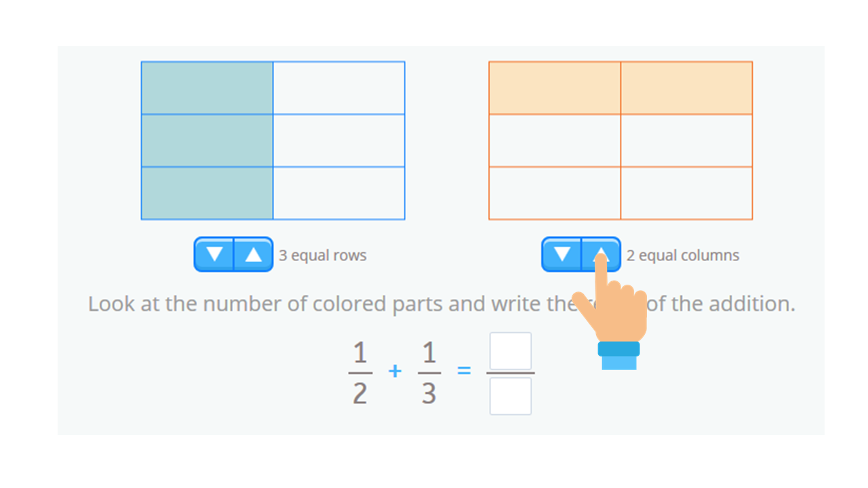Select the top-right shaded orange cell
This screenshot has height=488, width=868.
pos(687,86)
